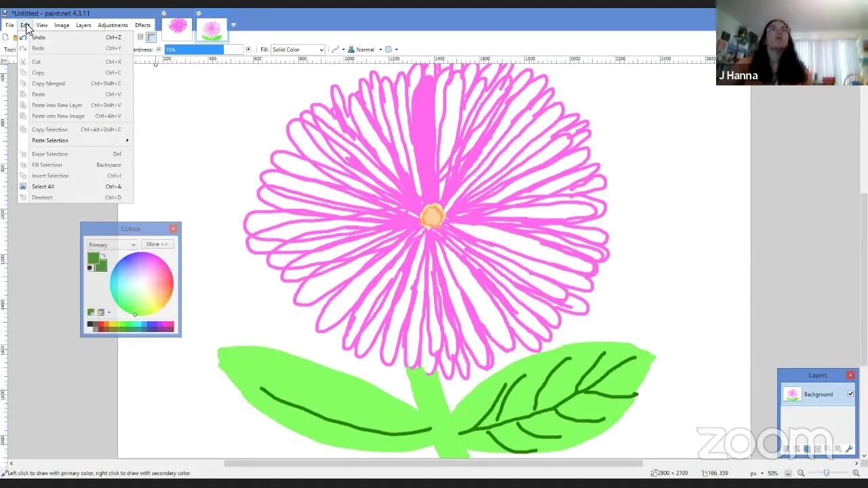Click the add color to palette icon
The width and height of the screenshot is (868, 488).
(91, 312)
